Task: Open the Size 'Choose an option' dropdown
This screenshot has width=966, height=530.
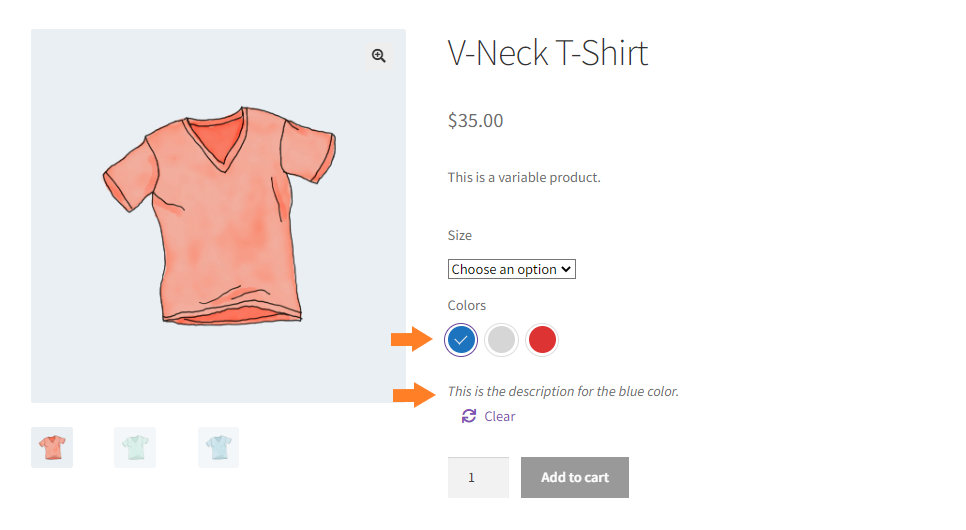Action: 511,269
